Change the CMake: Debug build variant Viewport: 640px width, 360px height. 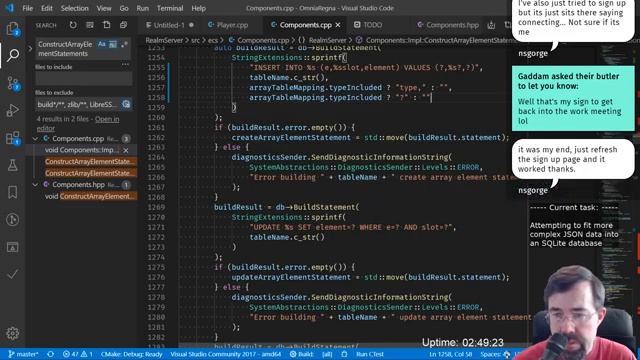pyautogui.click(x=131, y=354)
